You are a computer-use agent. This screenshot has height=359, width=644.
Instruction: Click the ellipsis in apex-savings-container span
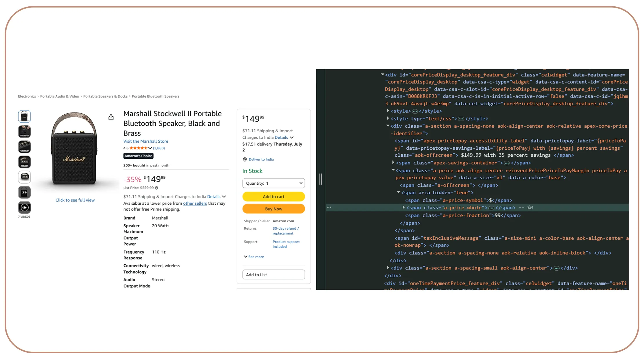coord(507,163)
